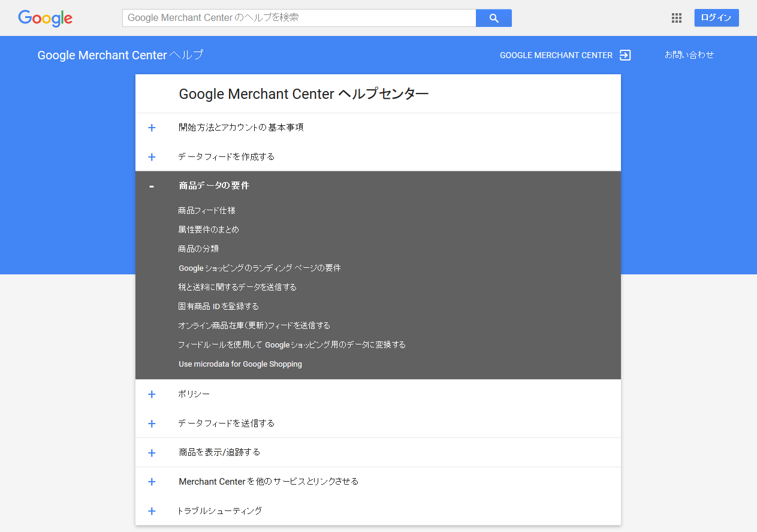Open the 固有商品 ID を登録する article
This screenshot has height=532, width=757.
219,307
